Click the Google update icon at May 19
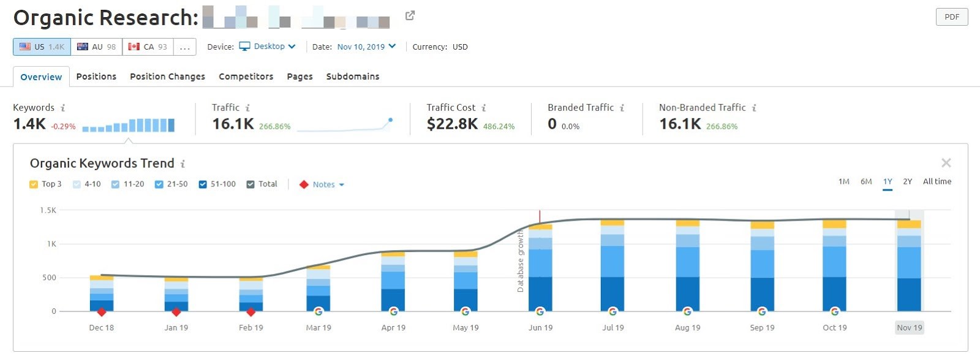The width and height of the screenshot is (980, 361). (466, 311)
